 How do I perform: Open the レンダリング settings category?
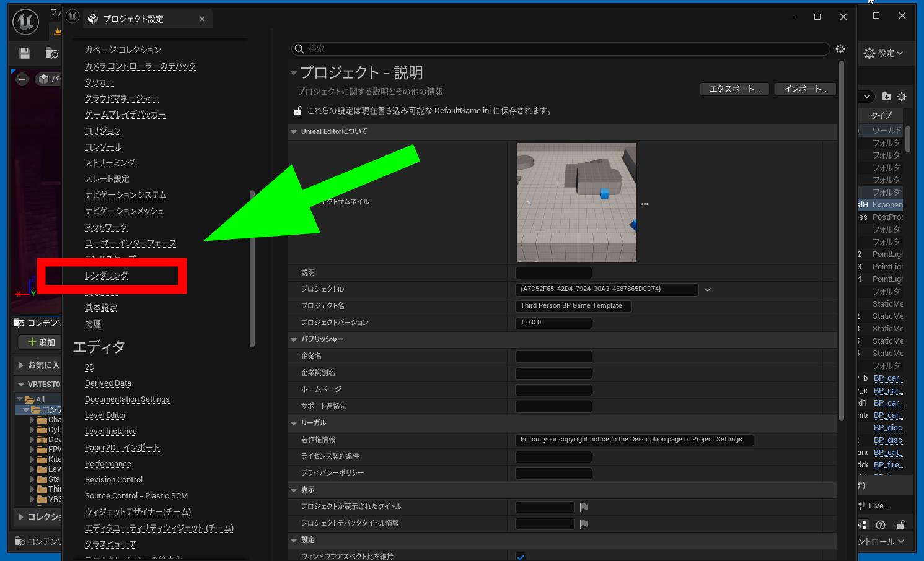(x=107, y=276)
